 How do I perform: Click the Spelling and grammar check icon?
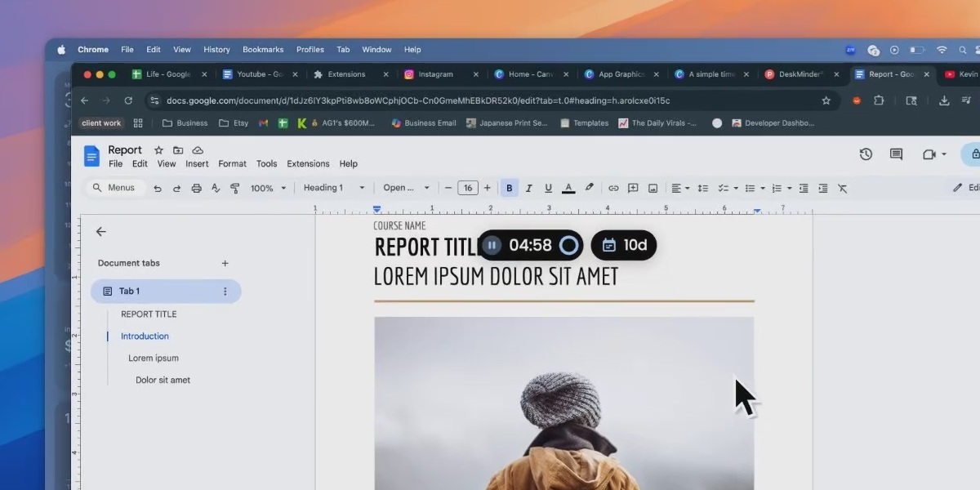click(x=216, y=188)
